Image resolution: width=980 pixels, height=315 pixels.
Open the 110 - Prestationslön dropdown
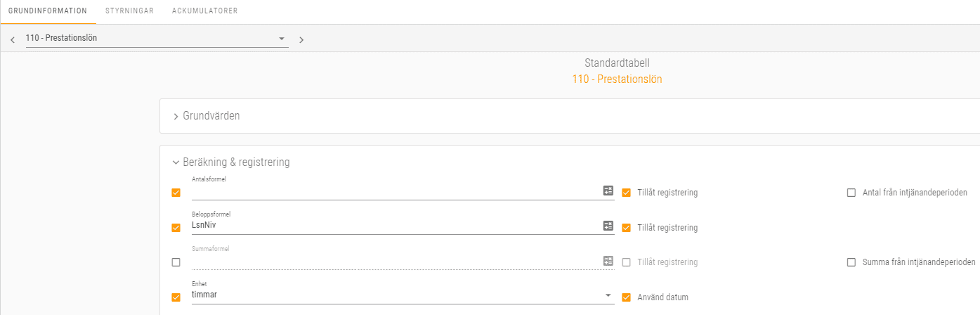point(157,39)
